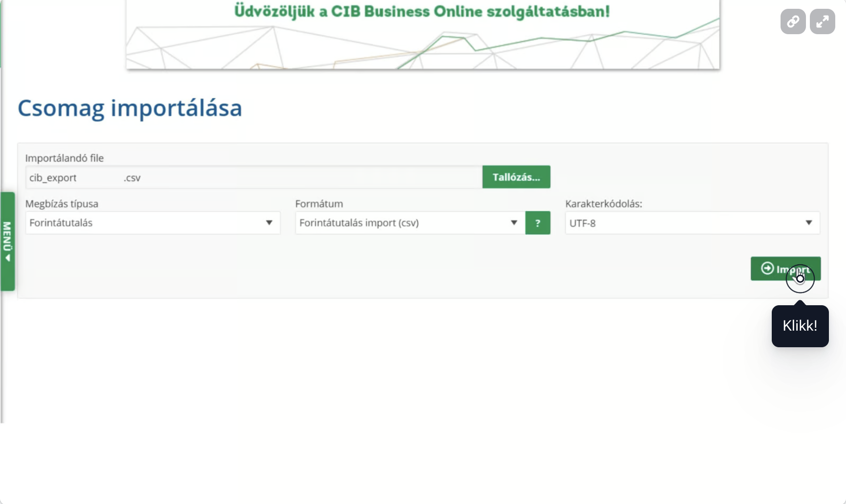Open the Formátum dropdown
The height and width of the screenshot is (504, 846).
point(410,223)
